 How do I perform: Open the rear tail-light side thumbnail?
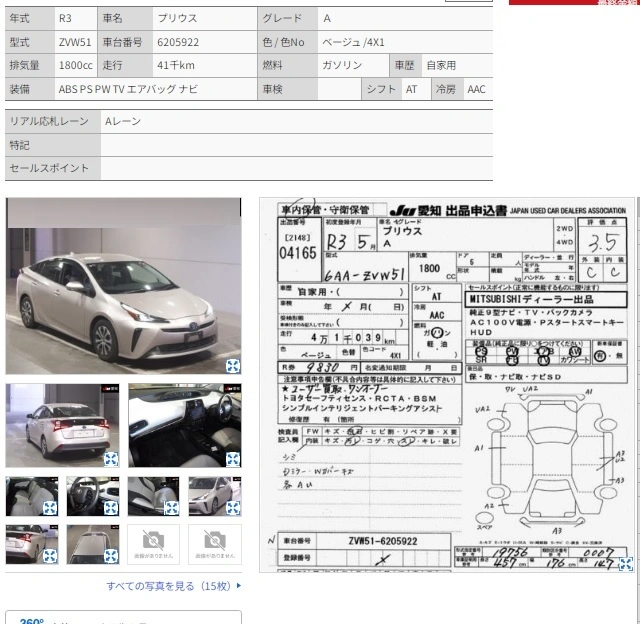(x=32, y=544)
